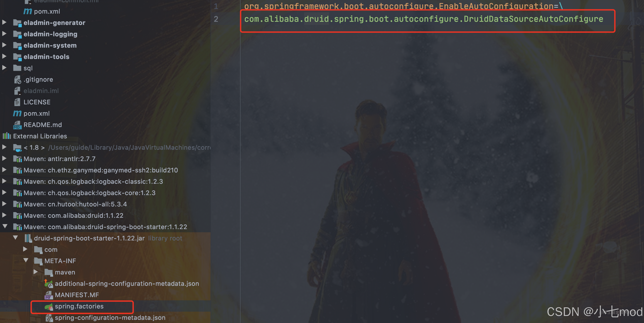Expand the com package folder
This screenshot has width=644, height=323.
tap(25, 249)
